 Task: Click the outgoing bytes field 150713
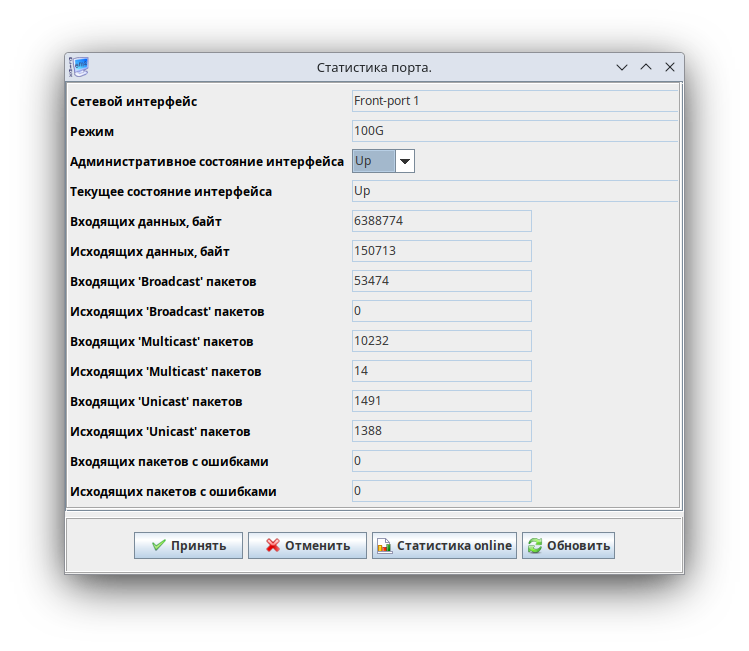click(x=442, y=251)
